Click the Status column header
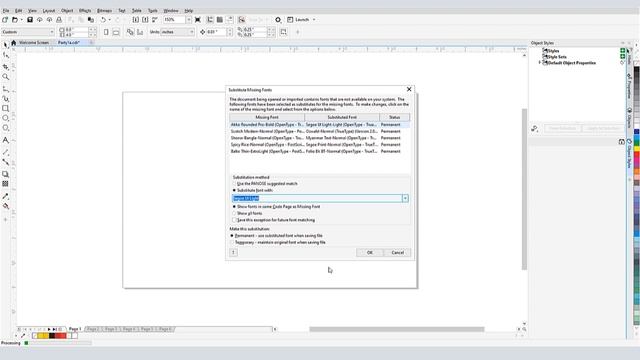640x360 pixels. tap(394, 118)
